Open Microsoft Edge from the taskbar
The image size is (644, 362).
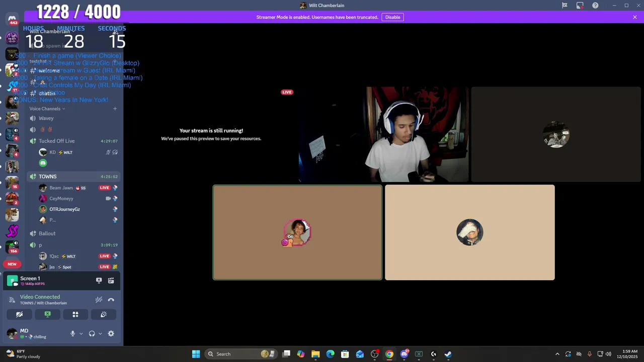[330, 354]
